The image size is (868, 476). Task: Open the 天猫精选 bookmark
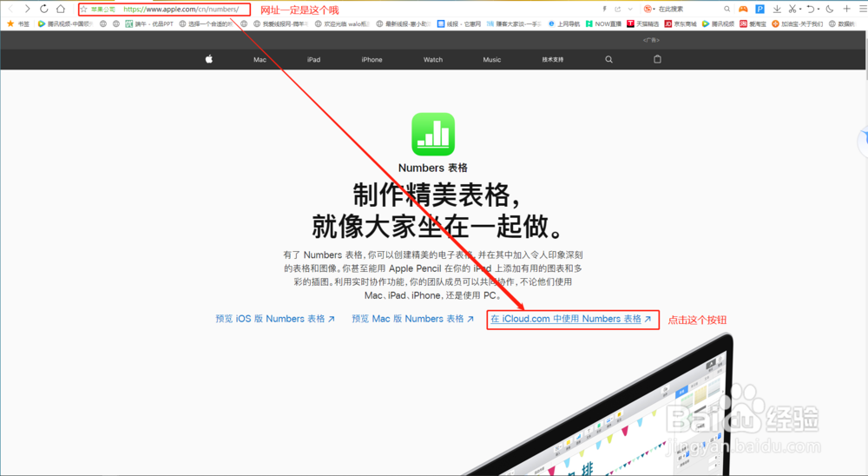coord(642,23)
